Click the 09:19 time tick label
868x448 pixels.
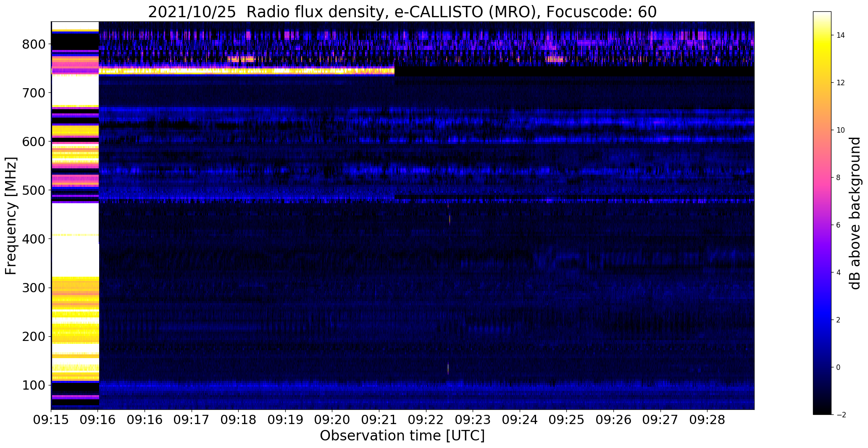(x=286, y=420)
